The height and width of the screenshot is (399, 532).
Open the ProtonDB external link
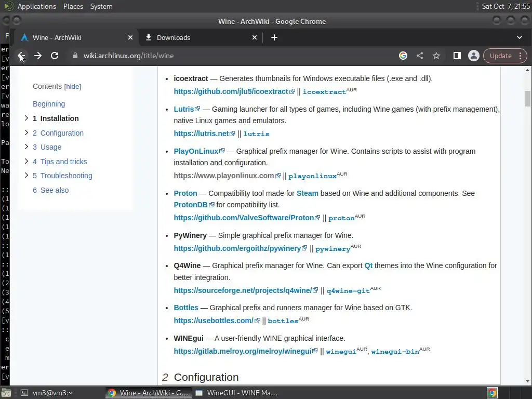194,205
